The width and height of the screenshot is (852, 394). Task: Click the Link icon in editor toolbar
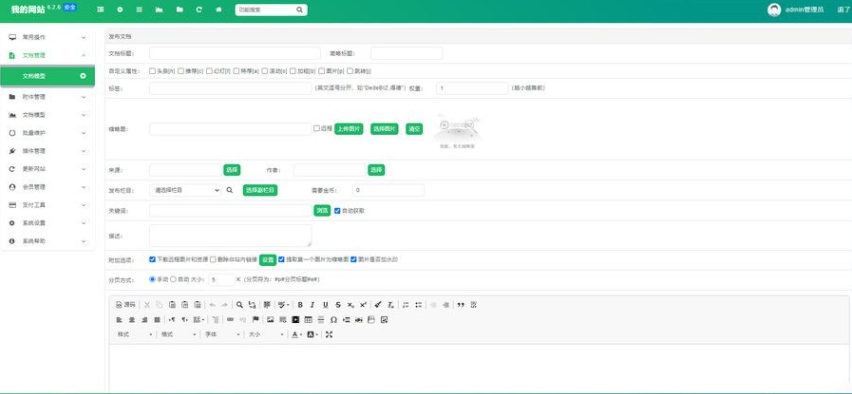click(x=230, y=320)
